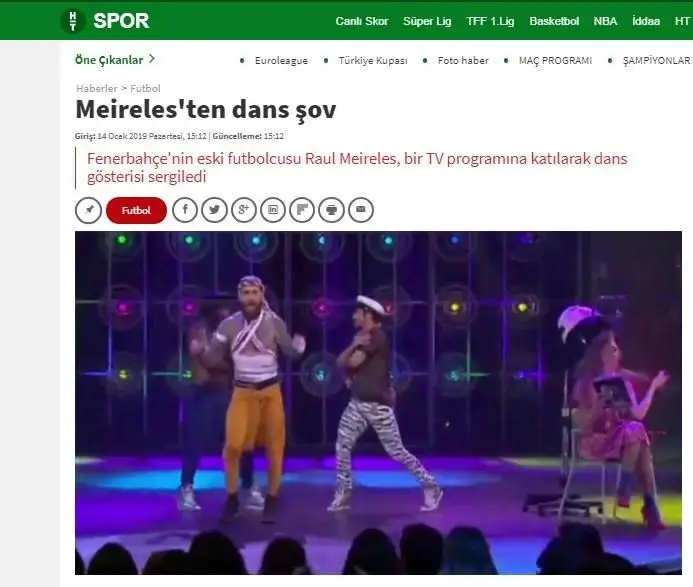This screenshot has height=587, width=693.
Task: Open Süper Lig menu item
Action: [x=427, y=21]
